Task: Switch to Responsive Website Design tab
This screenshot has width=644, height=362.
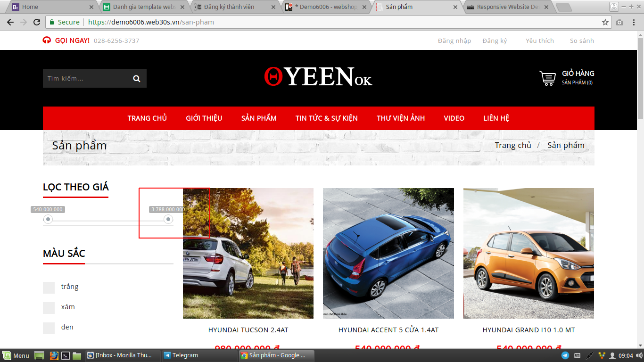Action: click(507, 7)
